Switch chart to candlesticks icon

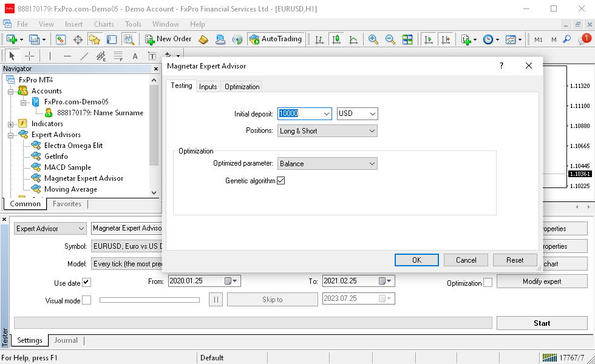pos(336,39)
